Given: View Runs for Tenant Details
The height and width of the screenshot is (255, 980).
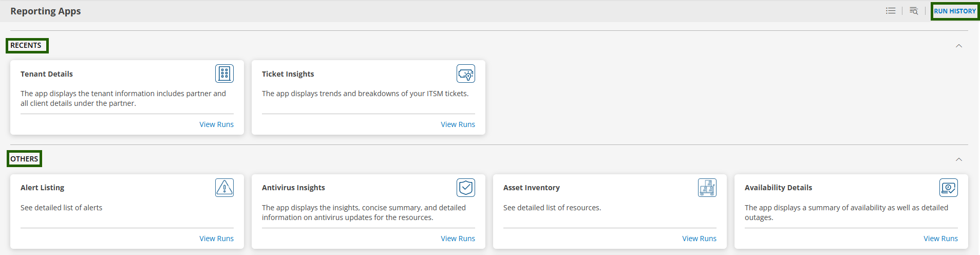Looking at the screenshot, I should [216, 124].
